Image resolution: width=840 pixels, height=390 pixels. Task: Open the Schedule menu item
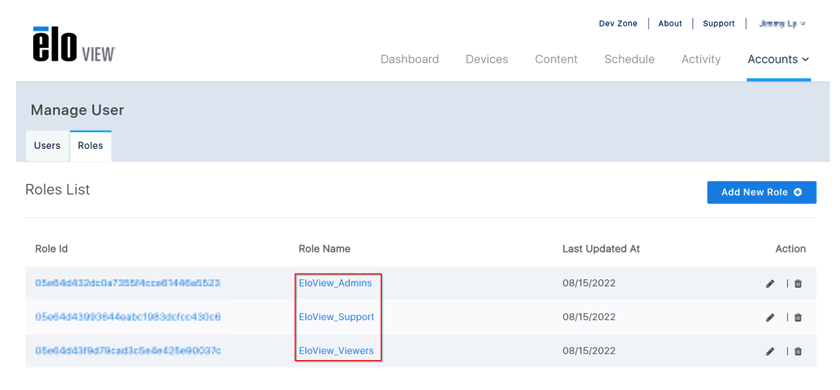click(629, 59)
